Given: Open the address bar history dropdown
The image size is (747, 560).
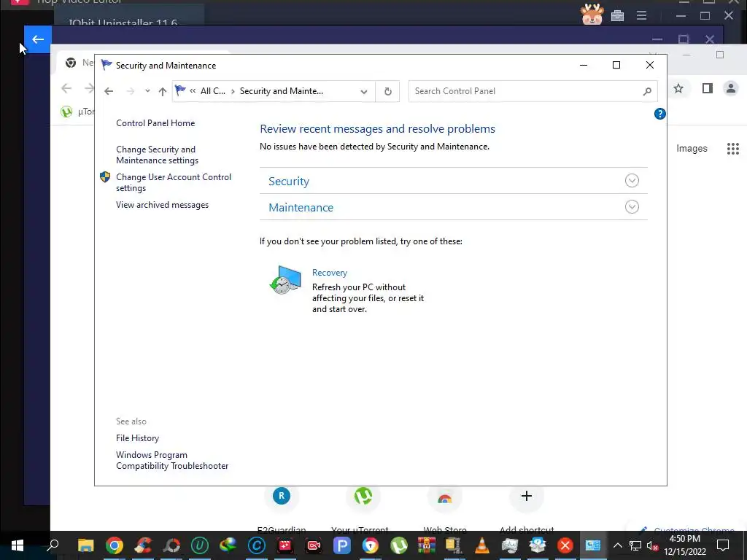Looking at the screenshot, I should pos(364,91).
